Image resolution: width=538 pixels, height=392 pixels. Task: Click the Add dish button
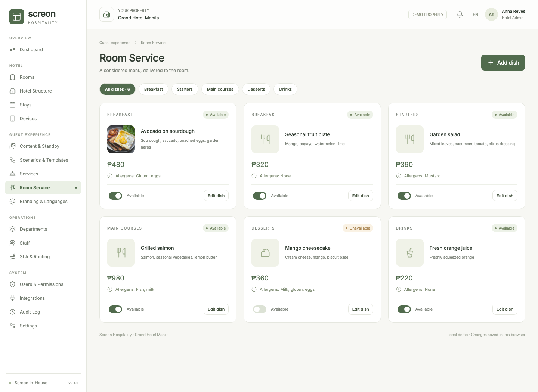coord(503,62)
